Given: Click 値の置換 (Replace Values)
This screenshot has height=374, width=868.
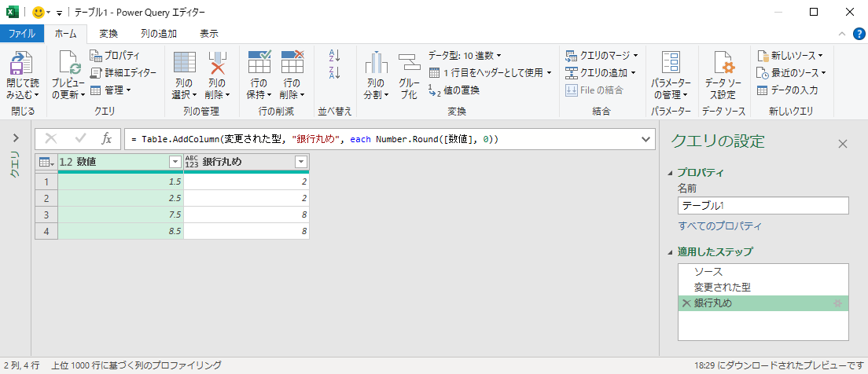Looking at the screenshot, I should tap(454, 90).
